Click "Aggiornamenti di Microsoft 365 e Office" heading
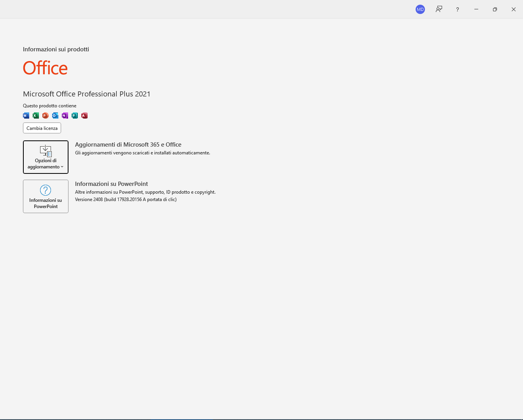This screenshot has height=420, width=523. [x=128, y=145]
